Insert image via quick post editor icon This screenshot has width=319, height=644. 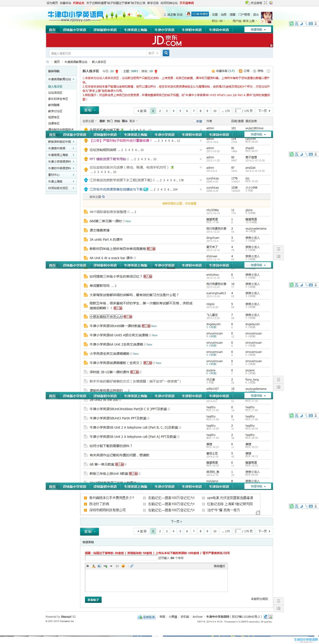(99, 566)
